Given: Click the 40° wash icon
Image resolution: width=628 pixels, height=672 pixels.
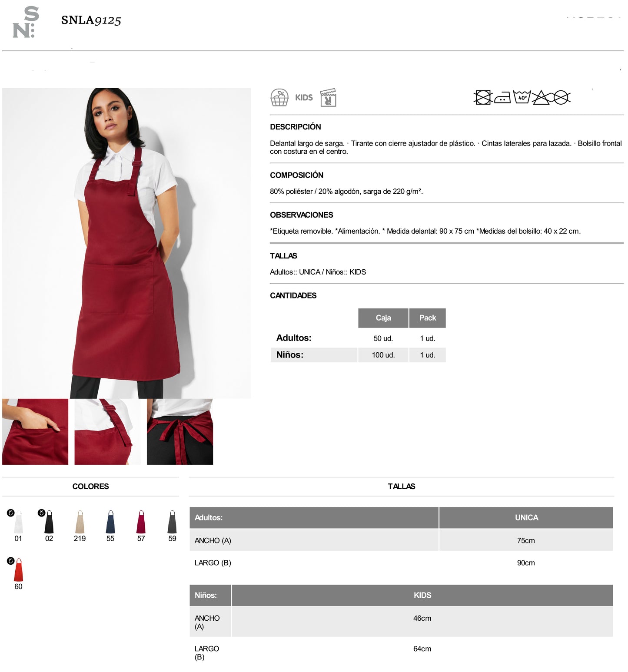Looking at the screenshot, I should tap(522, 97).
